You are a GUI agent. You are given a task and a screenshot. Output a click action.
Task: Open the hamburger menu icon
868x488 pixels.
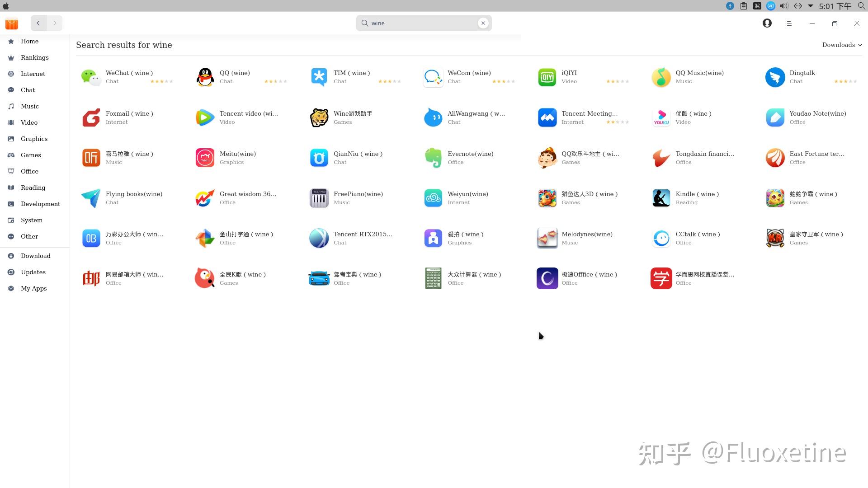[789, 23]
